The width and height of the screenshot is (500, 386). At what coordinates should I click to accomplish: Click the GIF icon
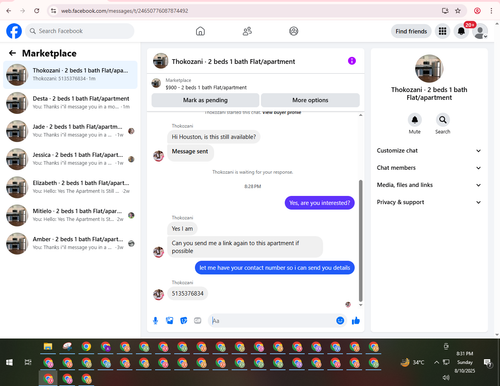(x=198, y=321)
